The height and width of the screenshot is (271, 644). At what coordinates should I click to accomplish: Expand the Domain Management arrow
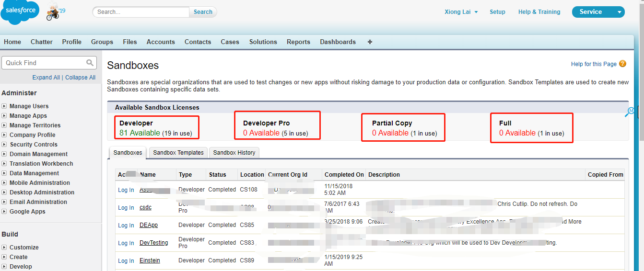click(4, 154)
